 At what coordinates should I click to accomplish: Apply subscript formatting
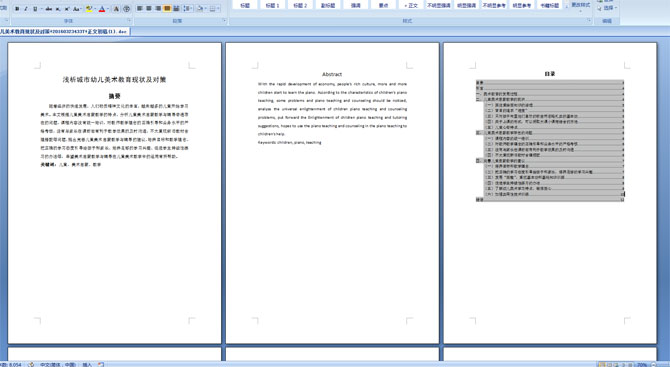pos(58,9)
